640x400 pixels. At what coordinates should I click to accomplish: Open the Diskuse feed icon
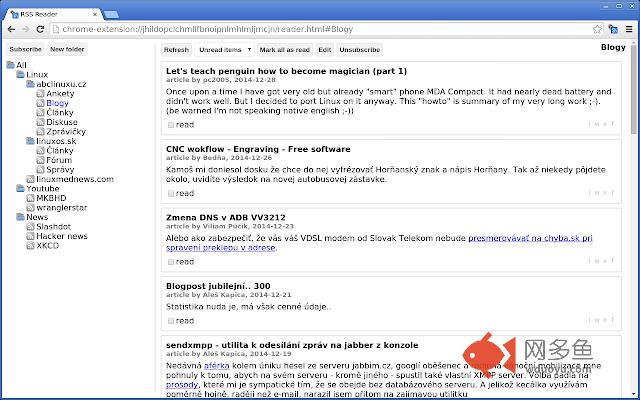(40, 122)
